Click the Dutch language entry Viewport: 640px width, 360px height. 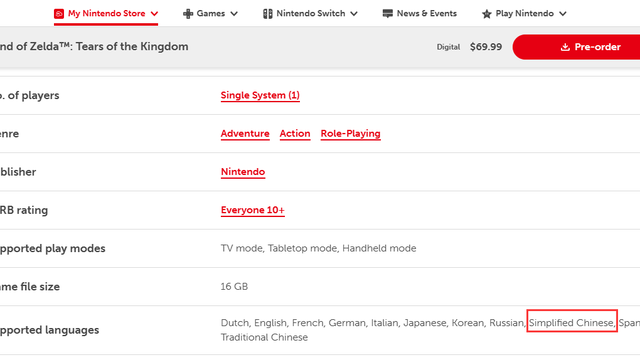(235, 323)
